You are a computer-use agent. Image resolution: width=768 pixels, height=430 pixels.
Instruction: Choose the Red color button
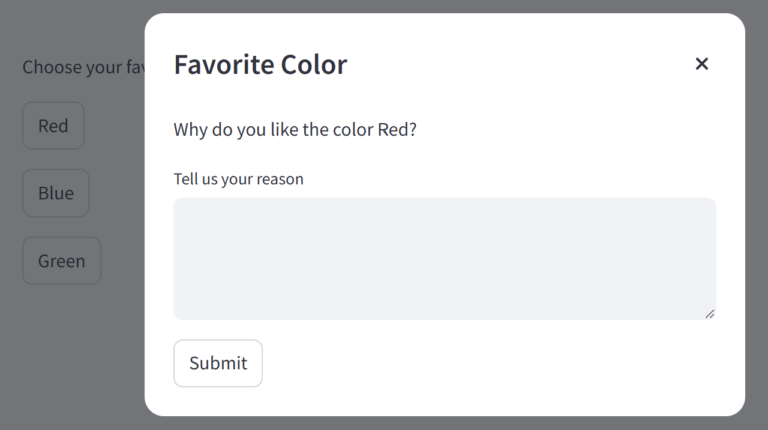(x=53, y=126)
